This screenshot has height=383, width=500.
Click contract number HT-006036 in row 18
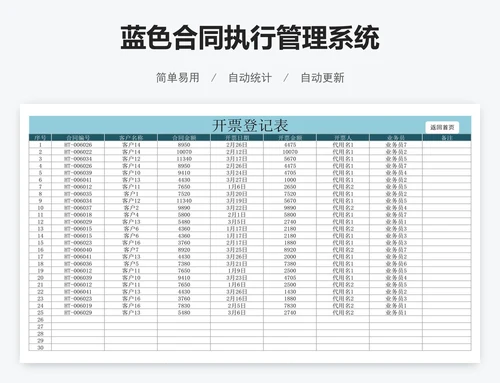[78, 264]
